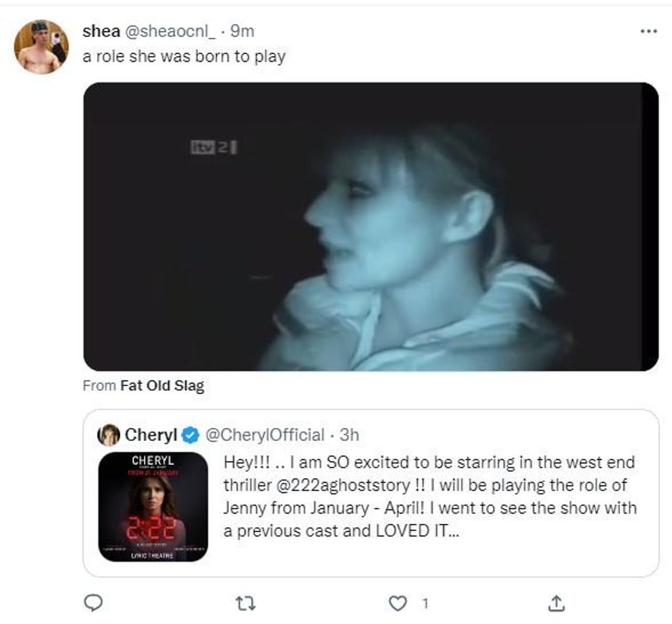Viewport: 672px width, 624px height.
Task: Click the "3h" timestamp on the quoted tweet
Action: 349,435
